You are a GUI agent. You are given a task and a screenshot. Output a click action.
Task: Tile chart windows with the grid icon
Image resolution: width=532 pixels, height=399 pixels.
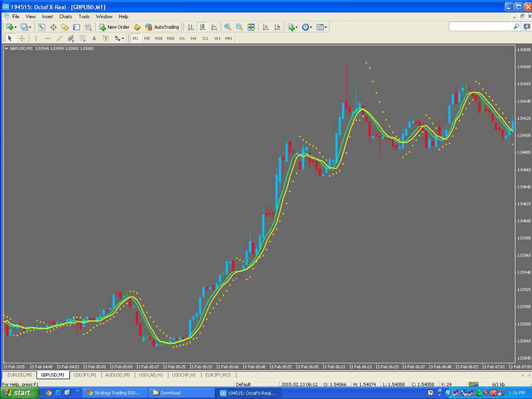251,27
